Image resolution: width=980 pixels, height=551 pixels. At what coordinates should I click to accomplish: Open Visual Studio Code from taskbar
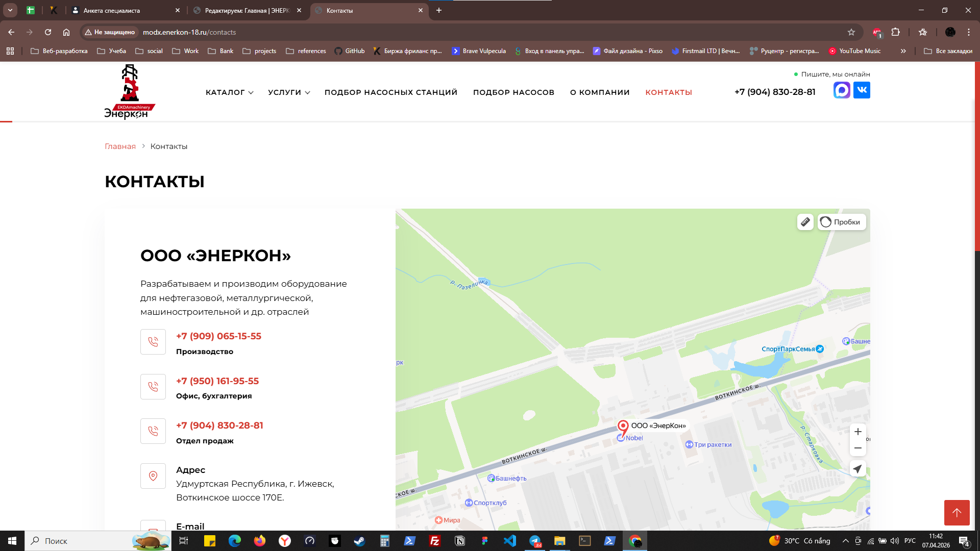tap(510, 541)
